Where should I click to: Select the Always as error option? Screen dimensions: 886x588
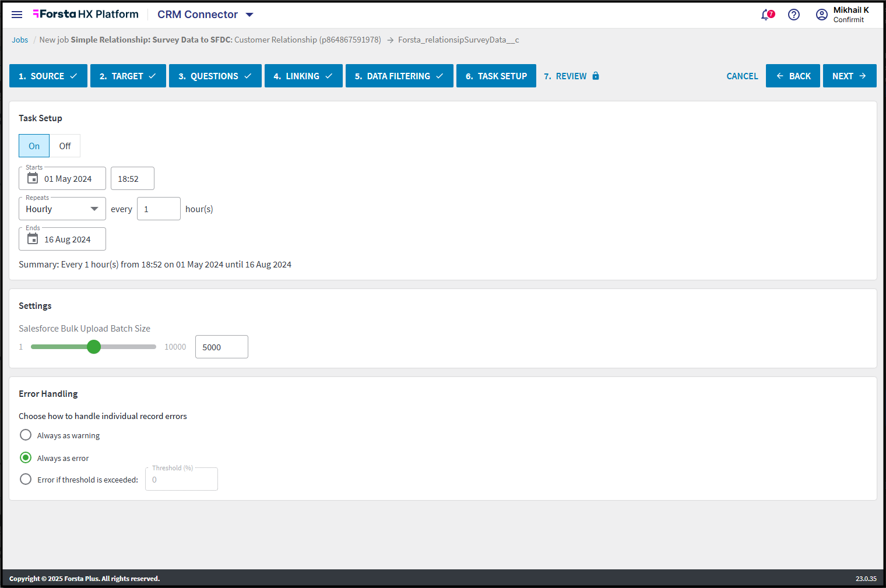pyautogui.click(x=26, y=457)
